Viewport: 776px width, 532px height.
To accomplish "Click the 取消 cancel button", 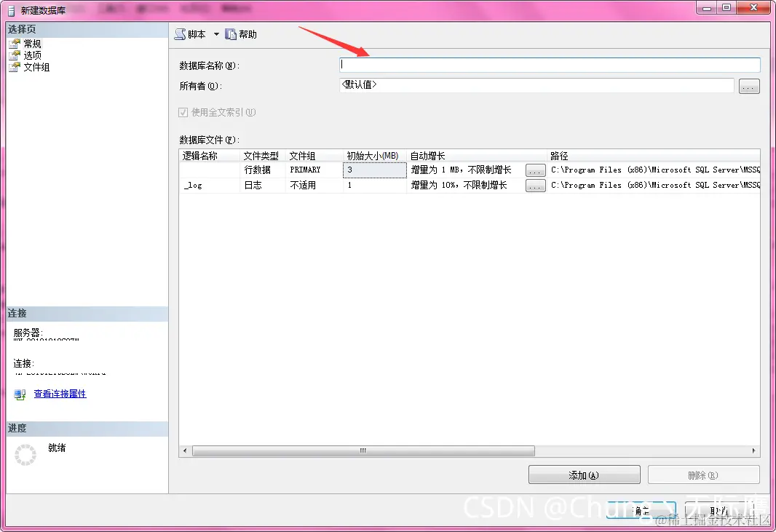I will pyautogui.click(x=719, y=511).
